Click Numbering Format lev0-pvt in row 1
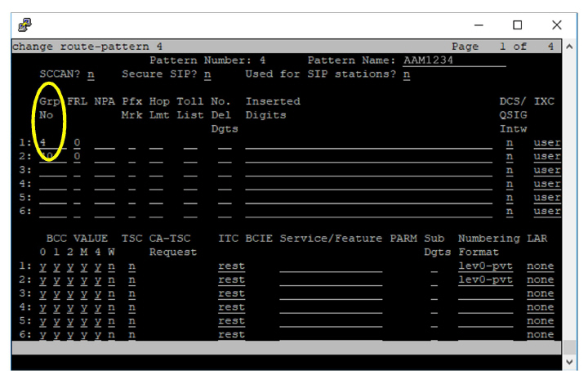 [485, 266]
